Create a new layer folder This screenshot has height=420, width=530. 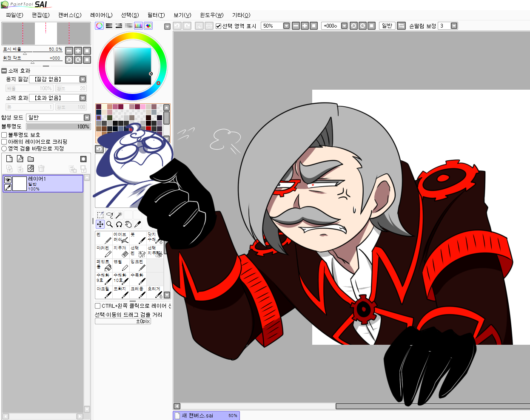point(31,159)
